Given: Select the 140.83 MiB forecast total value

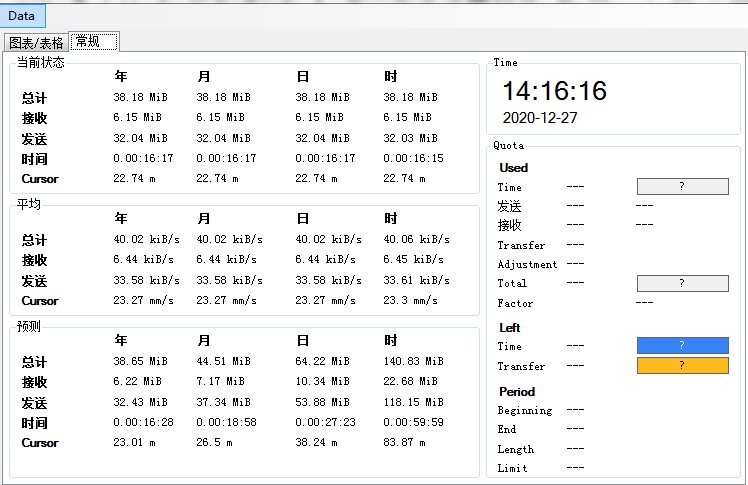Looking at the screenshot, I should pos(413,362).
